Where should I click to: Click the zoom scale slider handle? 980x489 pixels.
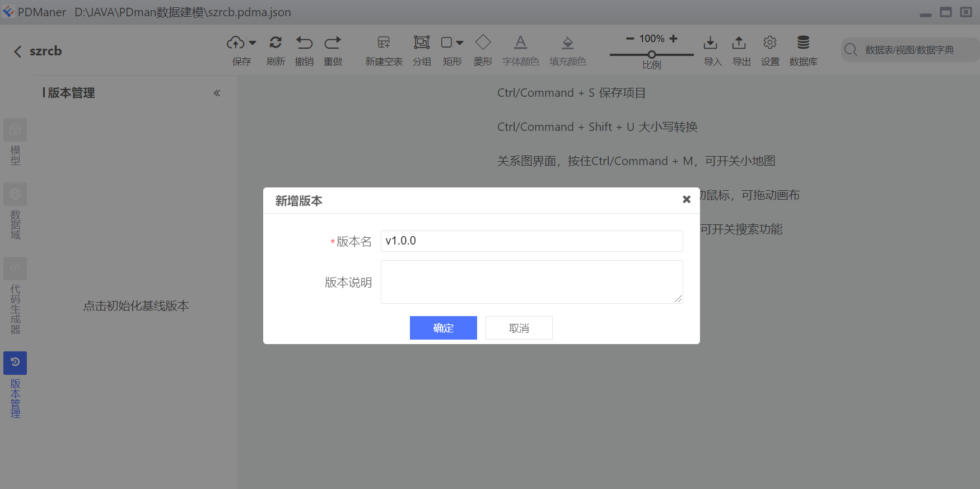click(x=652, y=54)
